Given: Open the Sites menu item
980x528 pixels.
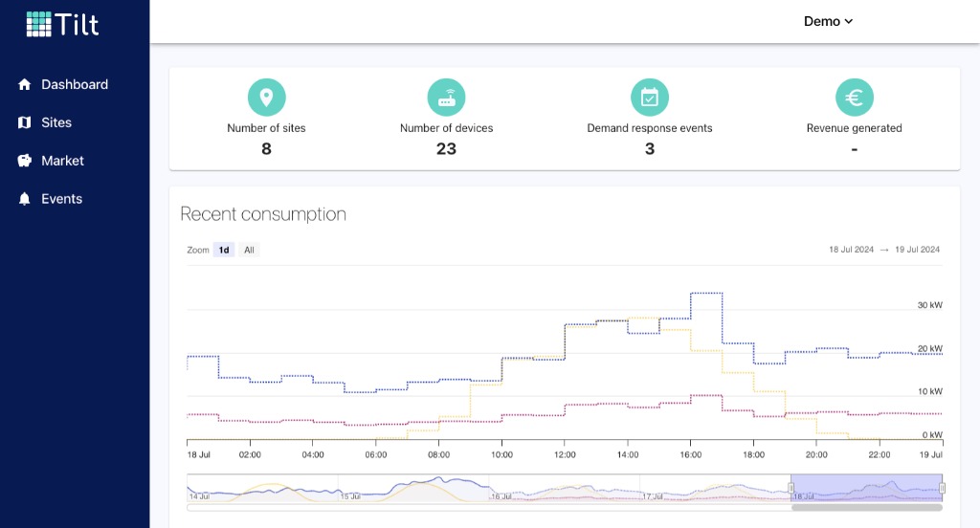Looking at the screenshot, I should click(x=56, y=122).
